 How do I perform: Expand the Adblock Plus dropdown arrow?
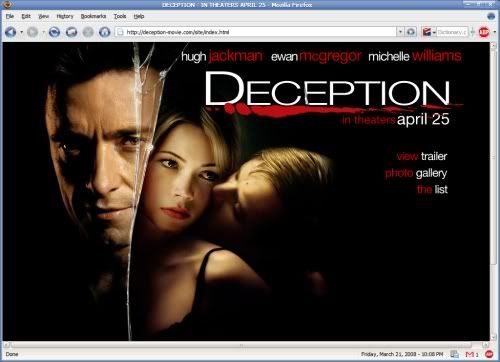pyautogui.click(x=494, y=32)
